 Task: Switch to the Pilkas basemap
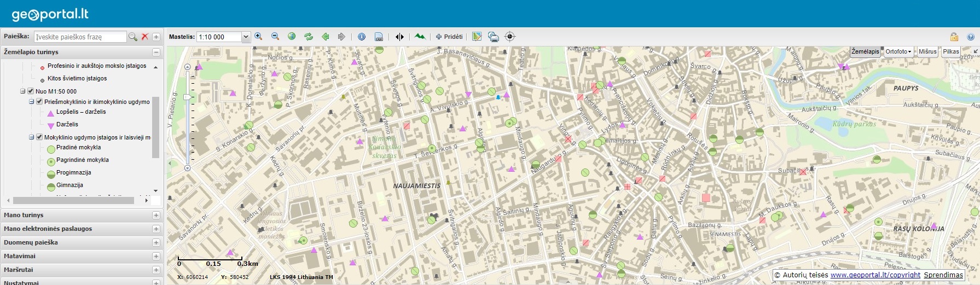click(x=951, y=51)
